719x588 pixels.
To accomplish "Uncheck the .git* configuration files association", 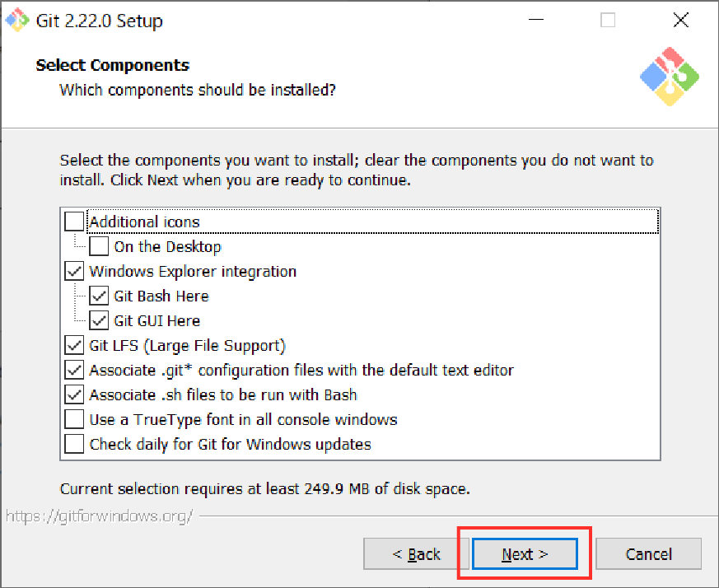I will pos(74,370).
